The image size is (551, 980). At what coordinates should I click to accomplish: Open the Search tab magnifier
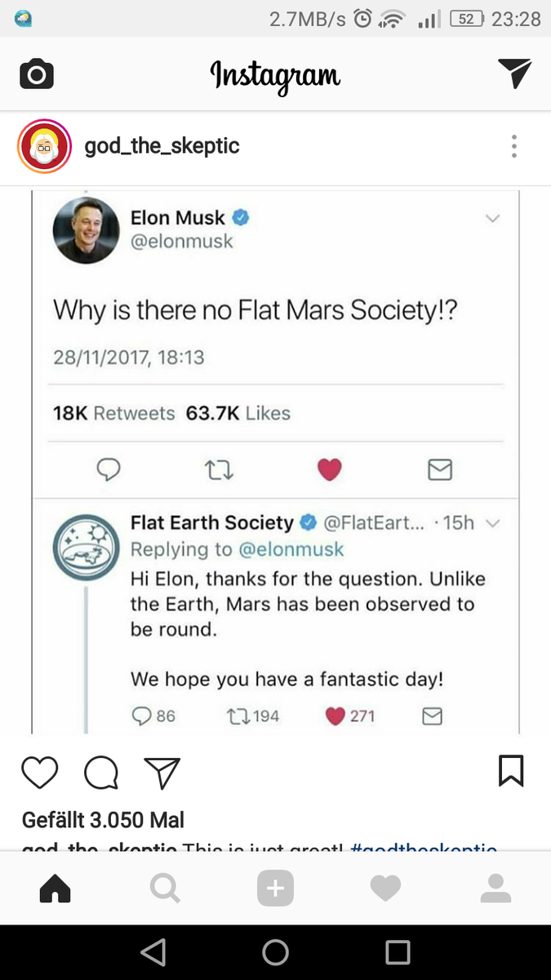click(165, 889)
